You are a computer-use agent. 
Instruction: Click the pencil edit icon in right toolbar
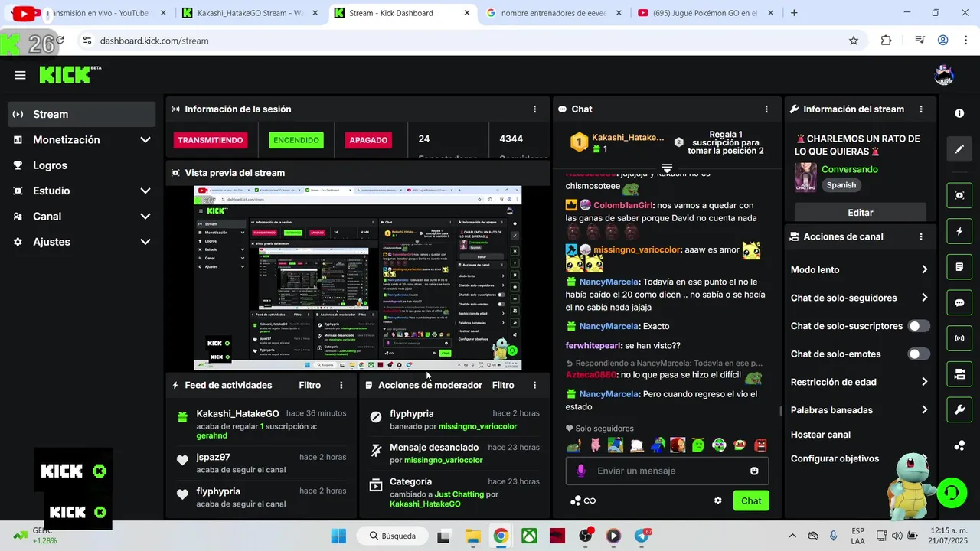coord(959,149)
